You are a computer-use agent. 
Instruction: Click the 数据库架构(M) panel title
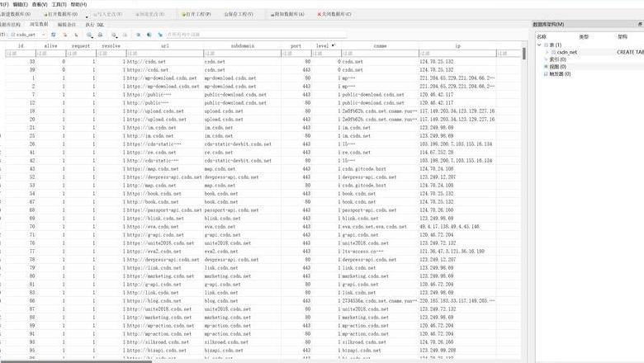pyautogui.click(x=548, y=24)
